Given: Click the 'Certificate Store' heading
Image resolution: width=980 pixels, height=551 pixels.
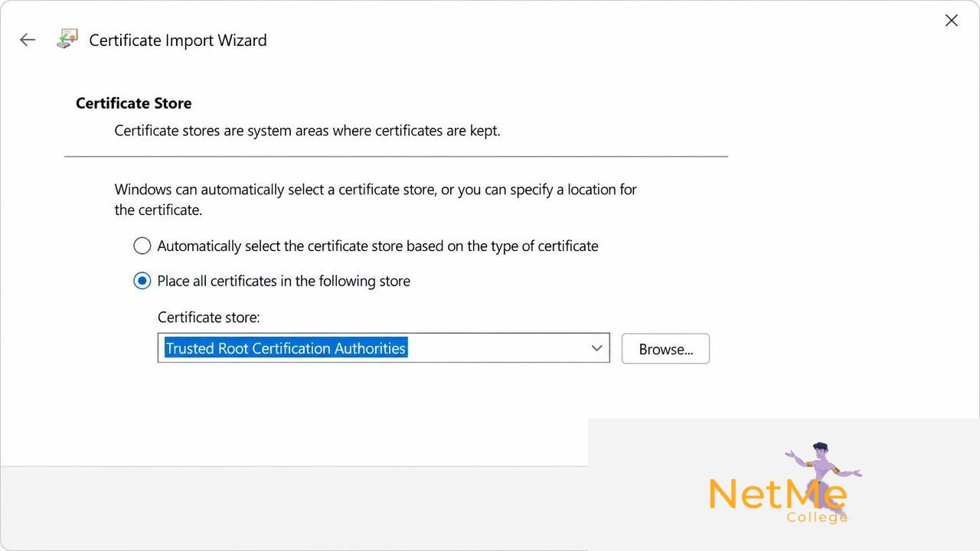Looking at the screenshot, I should point(134,103).
